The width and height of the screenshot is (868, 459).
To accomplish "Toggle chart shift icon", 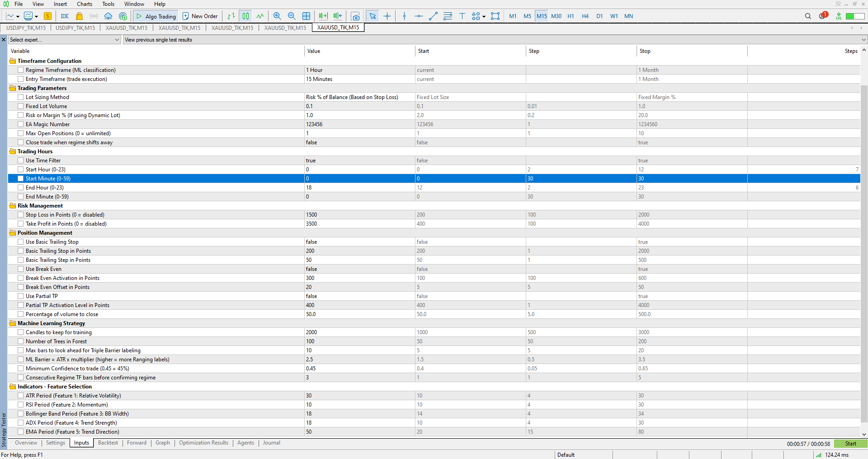I will 338,16.
